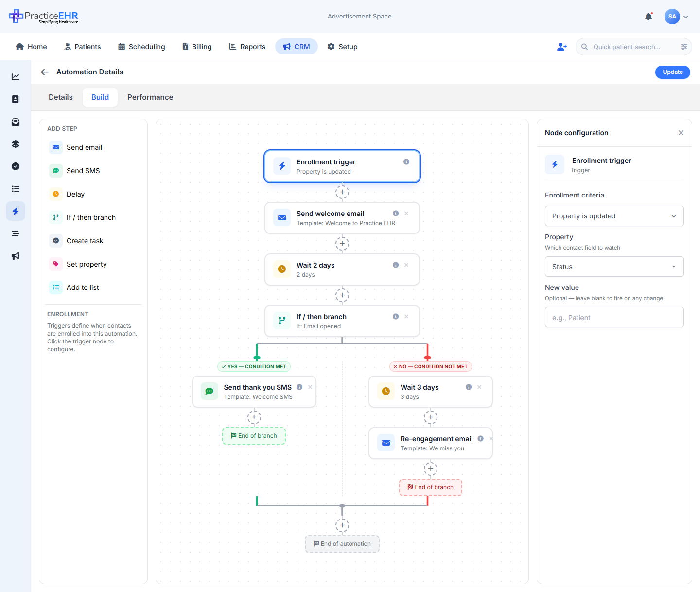
Task: Click plus connector below Wait 2 days
Action: coord(342,295)
